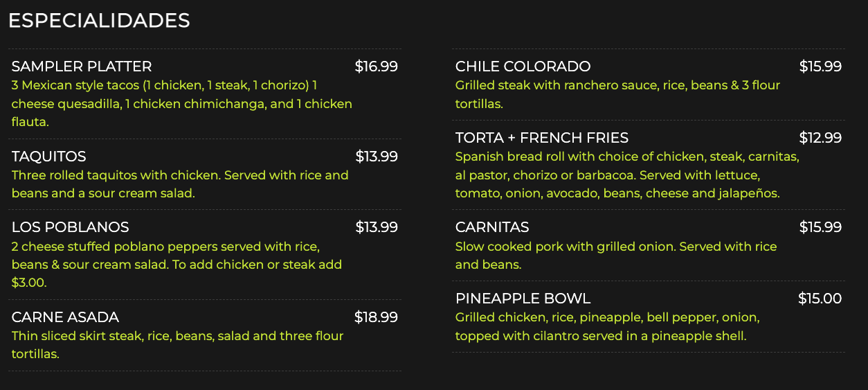Screen dimensions: 868x390
Task: Click the Carne Asada skirt steak description
Action: pos(177,345)
